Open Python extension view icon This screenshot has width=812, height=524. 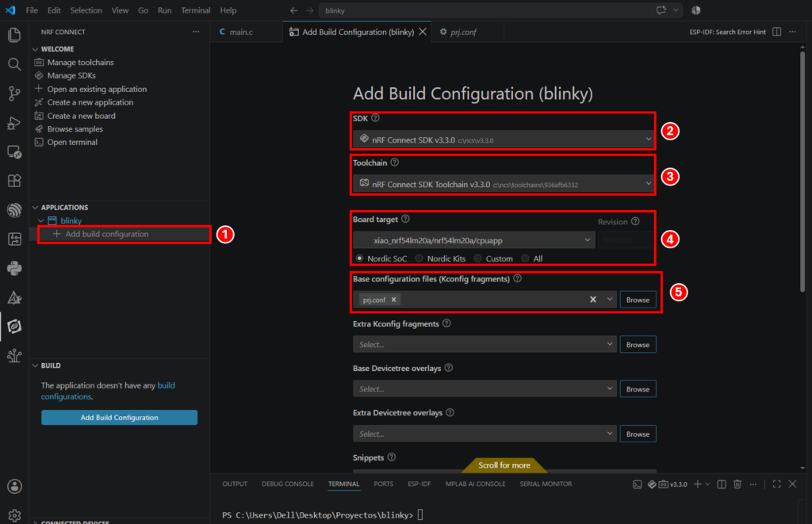pyautogui.click(x=14, y=268)
